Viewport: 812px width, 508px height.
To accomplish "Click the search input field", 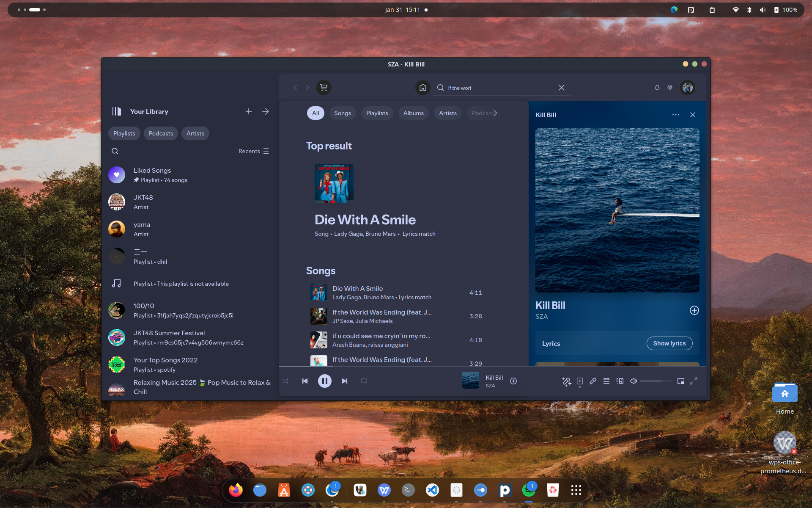I will [x=499, y=88].
